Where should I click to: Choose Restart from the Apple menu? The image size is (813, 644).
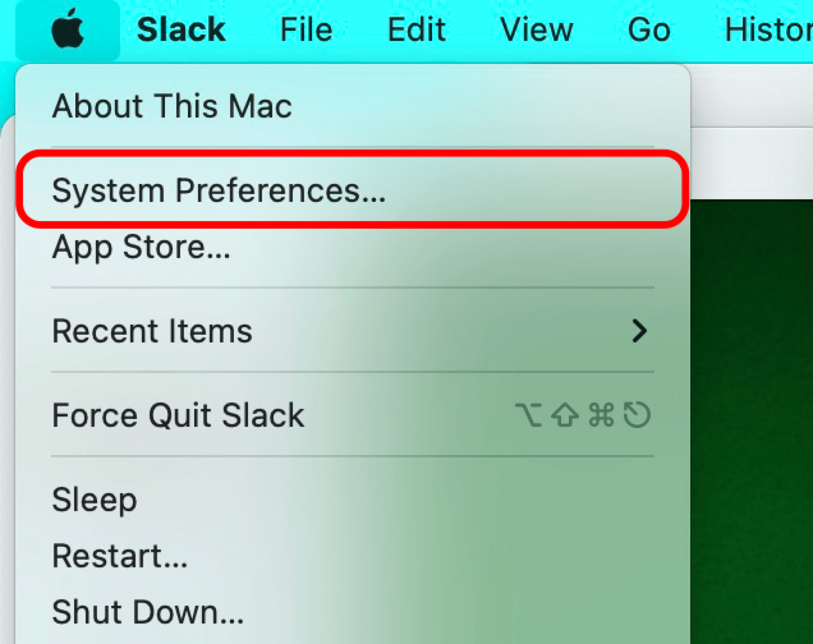[x=119, y=556]
